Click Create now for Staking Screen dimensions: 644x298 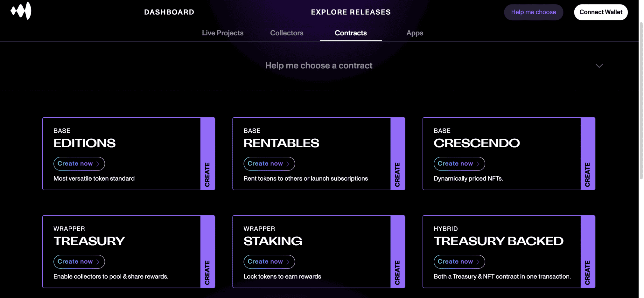[269, 262]
